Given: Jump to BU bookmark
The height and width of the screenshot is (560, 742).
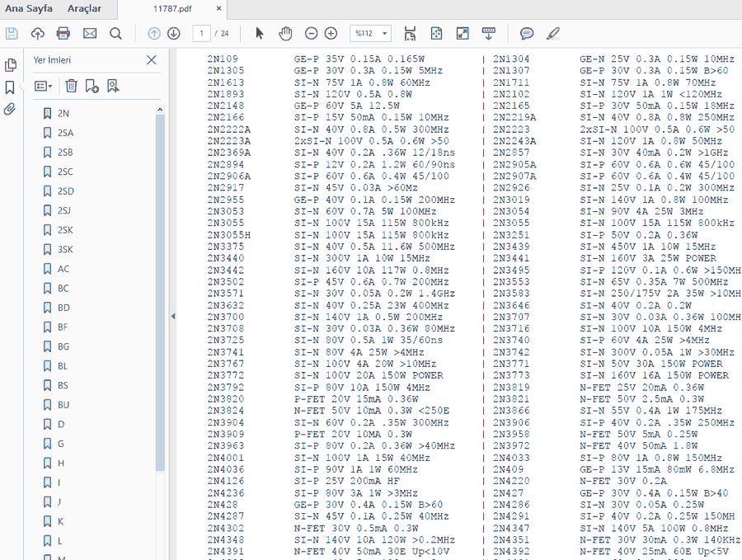Looking at the screenshot, I should (63, 405).
